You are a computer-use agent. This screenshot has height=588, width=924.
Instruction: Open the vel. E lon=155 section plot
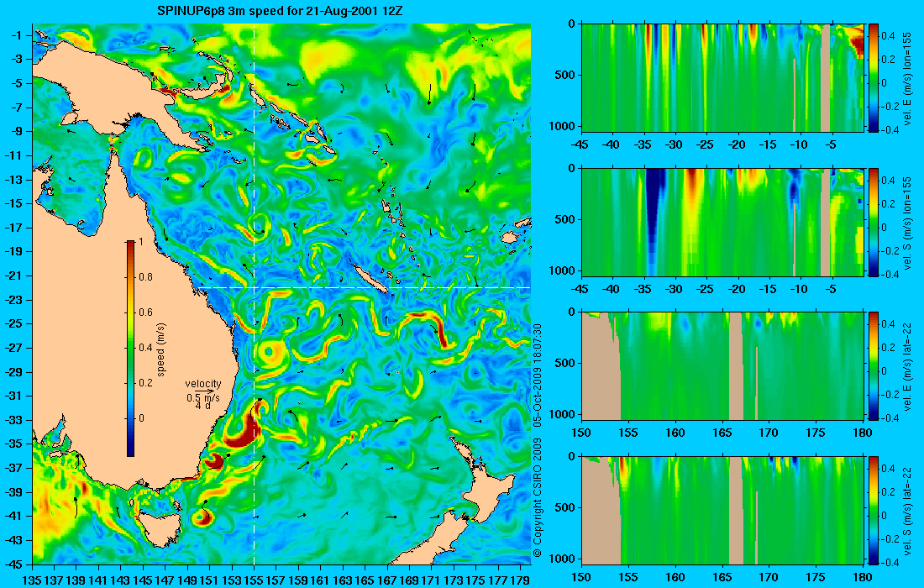point(722,78)
